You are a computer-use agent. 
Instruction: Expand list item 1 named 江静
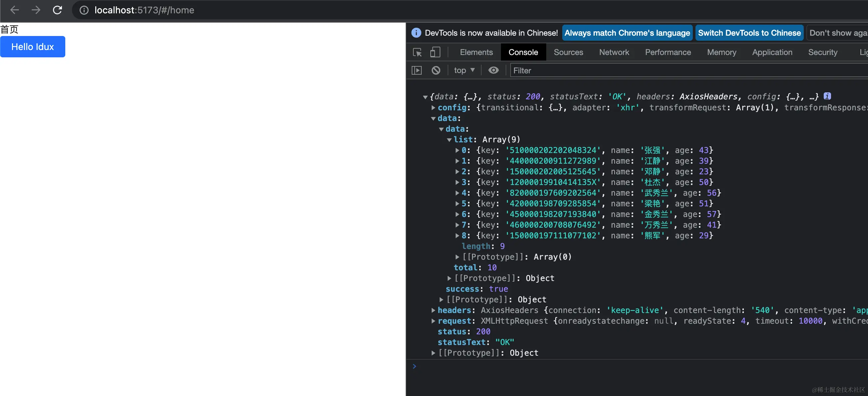coord(457,161)
